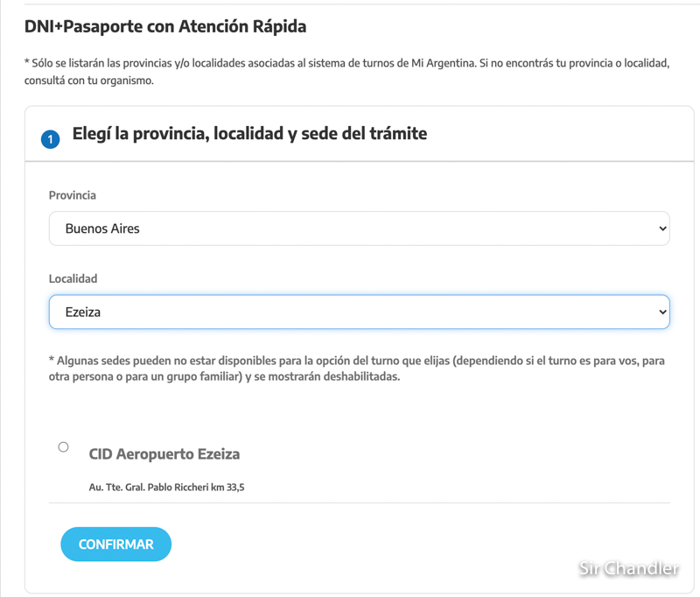The image size is (700, 597).
Task: Select the CID Aeropuerto Ezeiza radio button
Action: click(63, 447)
